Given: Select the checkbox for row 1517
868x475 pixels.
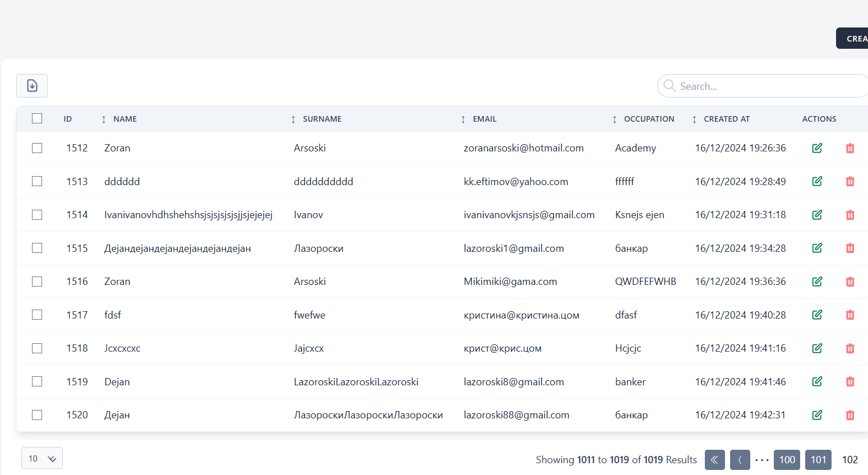Looking at the screenshot, I should 37,315.
